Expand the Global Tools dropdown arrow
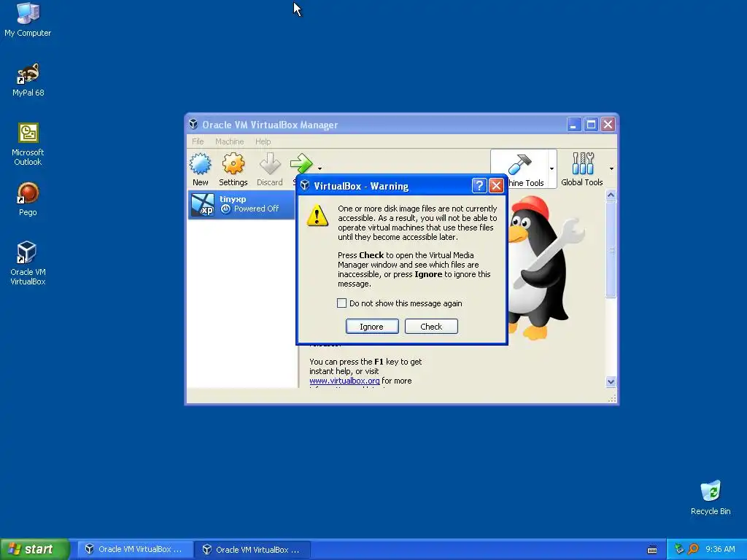The height and width of the screenshot is (560, 747). pos(611,168)
